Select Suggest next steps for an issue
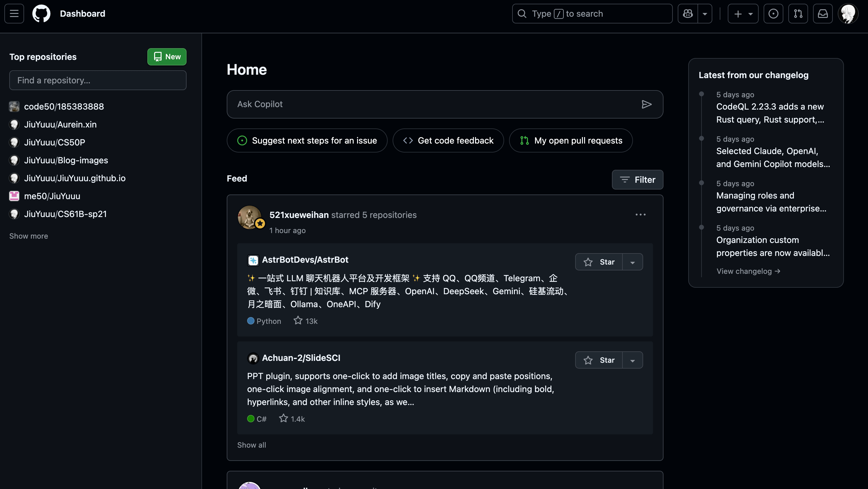This screenshot has height=489, width=868. 307,140
